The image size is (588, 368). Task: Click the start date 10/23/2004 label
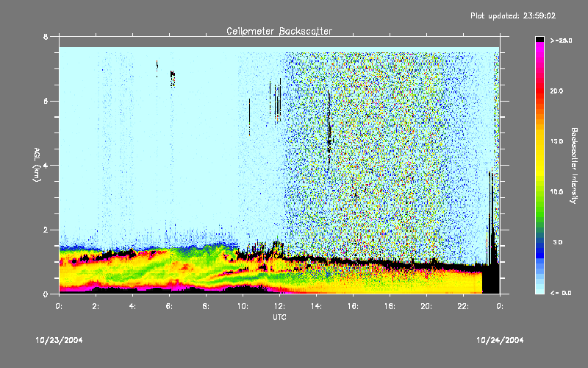point(59,340)
